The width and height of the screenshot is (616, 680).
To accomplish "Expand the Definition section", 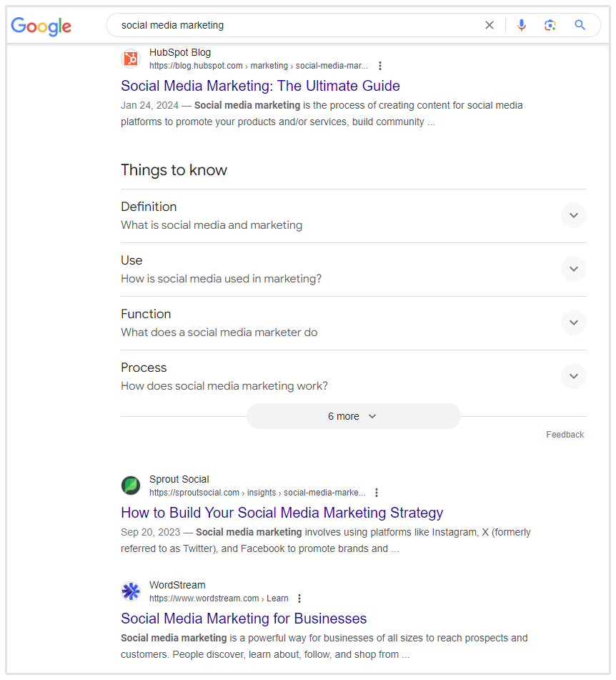I will coord(573,215).
